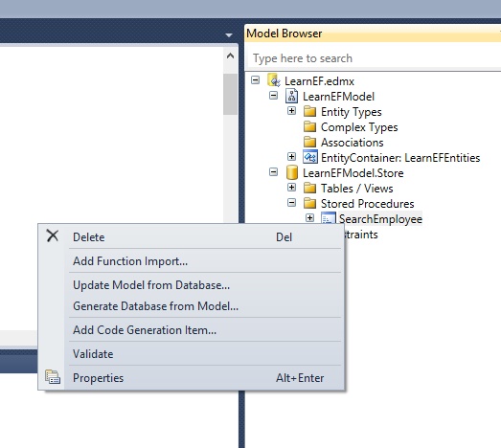Click the Complex Types folder icon
This screenshot has height=448, width=501.
309,126
